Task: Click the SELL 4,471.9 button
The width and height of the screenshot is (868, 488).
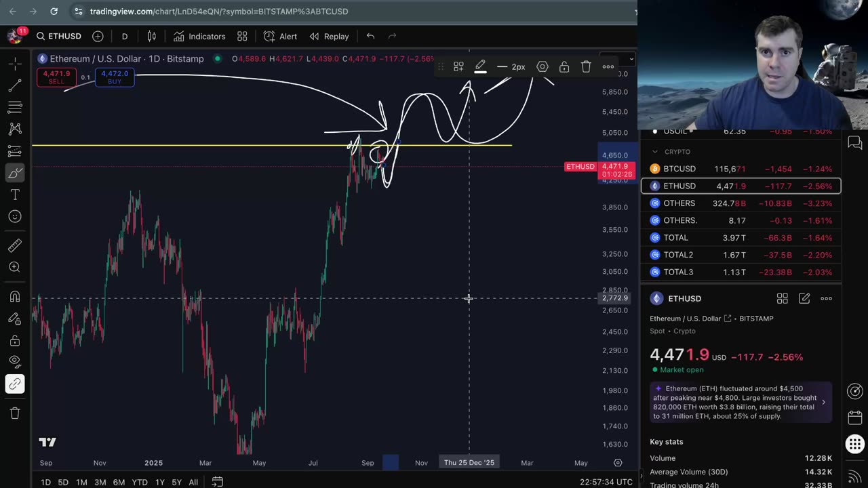Action: [x=56, y=77]
